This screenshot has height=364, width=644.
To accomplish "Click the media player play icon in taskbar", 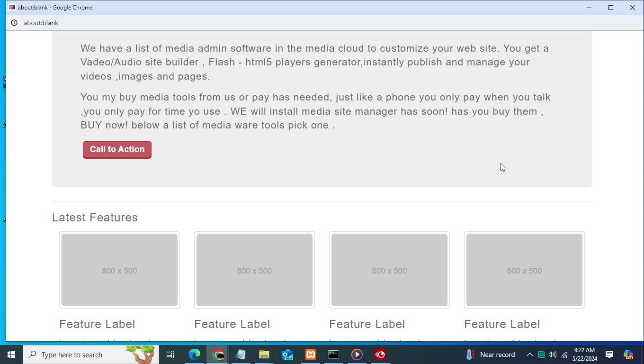I will (x=357, y=355).
